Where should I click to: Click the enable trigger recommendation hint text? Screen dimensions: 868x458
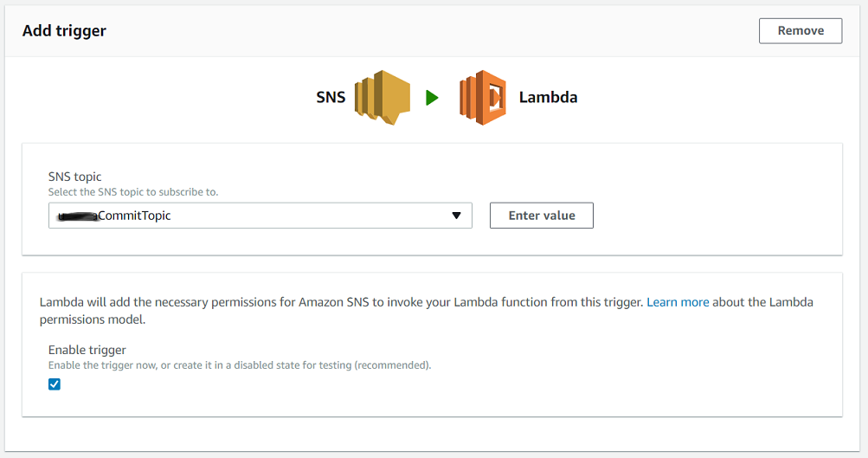pos(239,365)
